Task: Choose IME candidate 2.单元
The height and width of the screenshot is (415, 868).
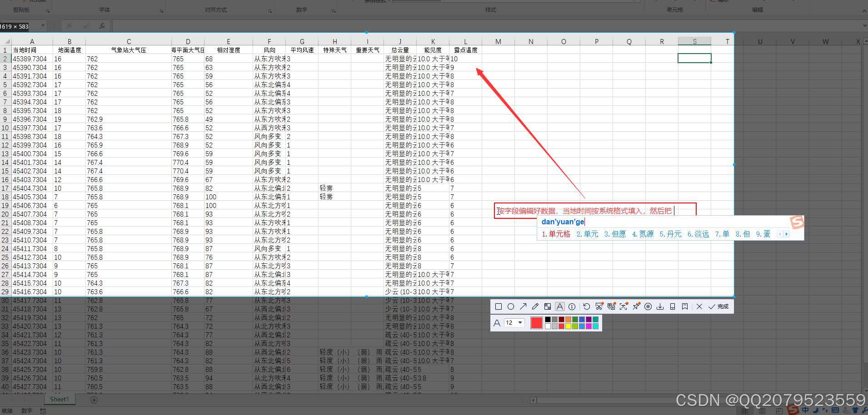Action: click(588, 234)
